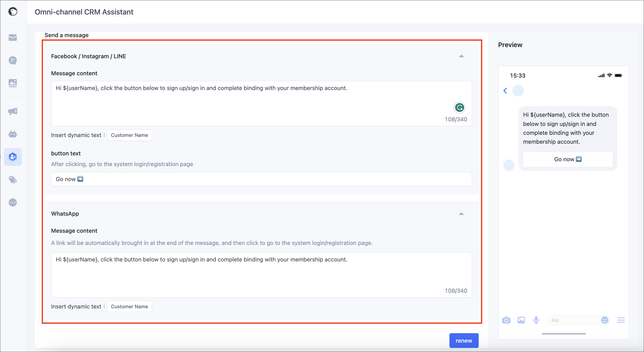644x352 pixels.
Task: Click the app logo in top-left corner
Action: pos(13,11)
